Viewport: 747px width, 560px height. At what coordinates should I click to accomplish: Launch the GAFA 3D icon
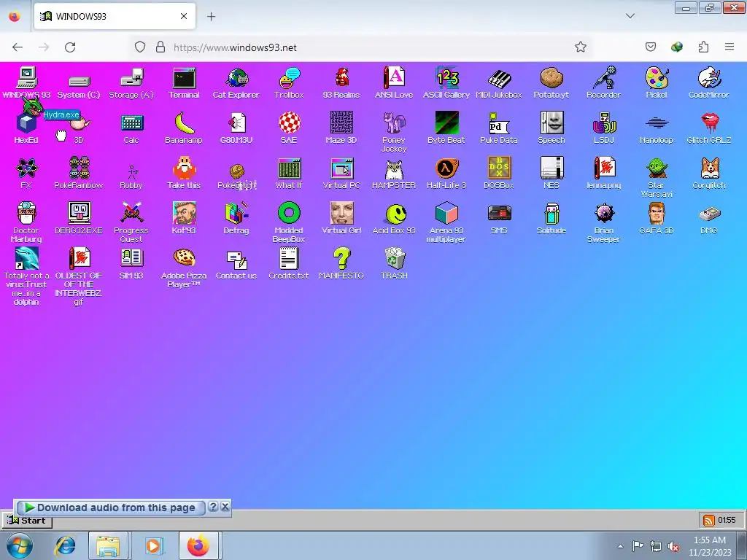coord(656,214)
